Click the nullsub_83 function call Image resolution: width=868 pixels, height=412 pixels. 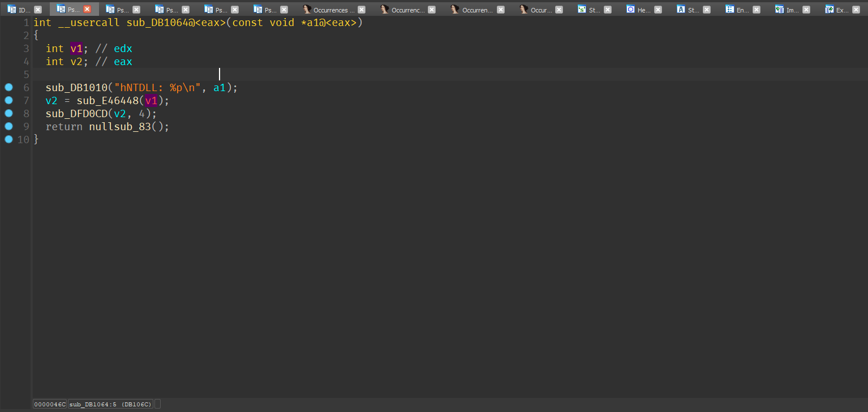pos(120,127)
